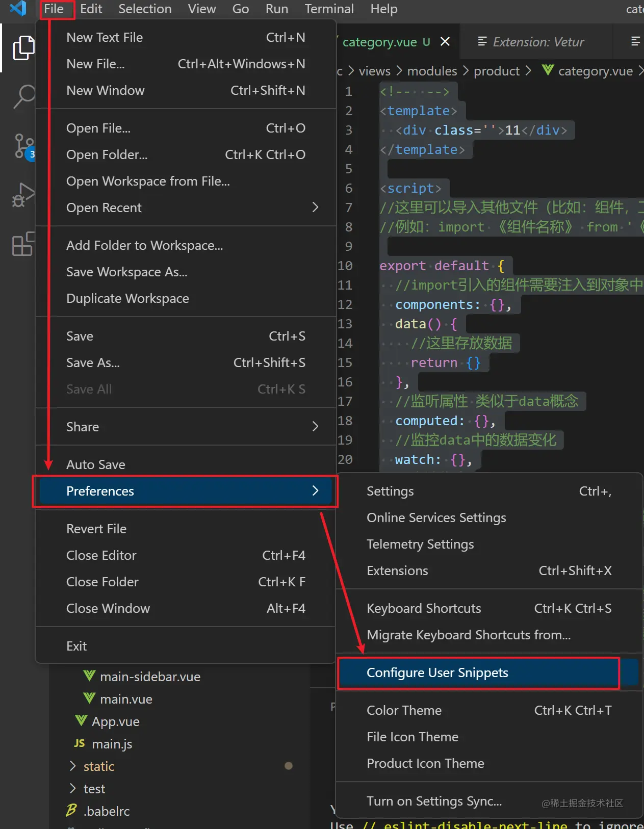Choose New Text File
The width and height of the screenshot is (644, 829).
pos(186,37)
